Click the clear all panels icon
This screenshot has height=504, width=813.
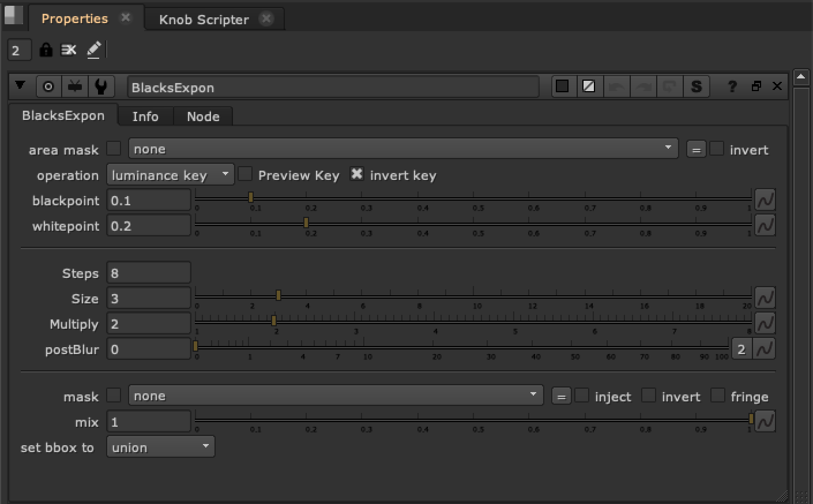tap(69, 50)
